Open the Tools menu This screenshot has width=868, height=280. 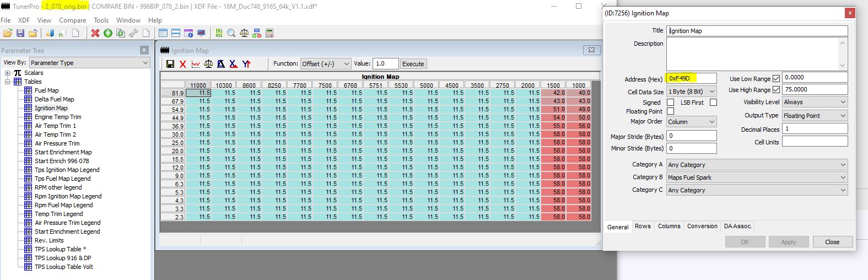(x=101, y=20)
